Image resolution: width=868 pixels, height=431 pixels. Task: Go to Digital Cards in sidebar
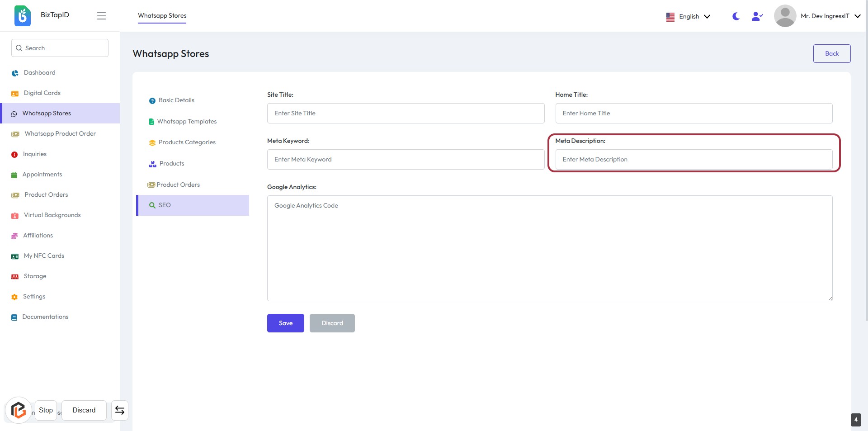tap(42, 93)
